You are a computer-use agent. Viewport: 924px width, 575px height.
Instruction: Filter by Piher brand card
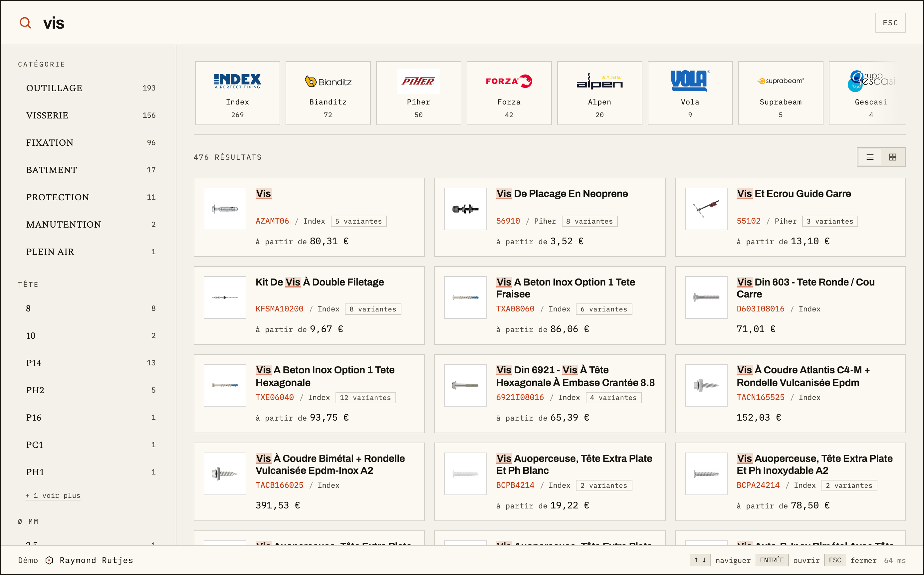tap(418, 93)
